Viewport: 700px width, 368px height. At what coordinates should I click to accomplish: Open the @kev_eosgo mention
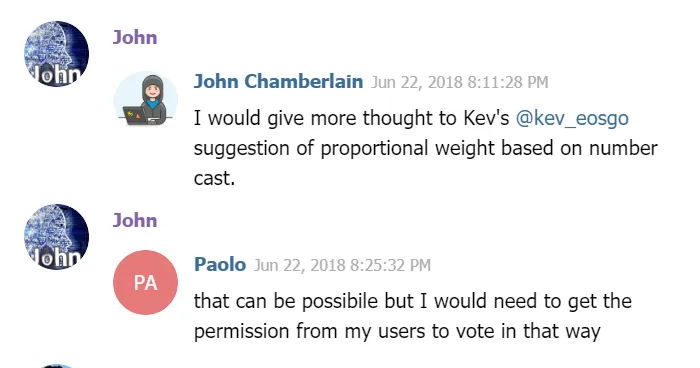tap(572, 118)
